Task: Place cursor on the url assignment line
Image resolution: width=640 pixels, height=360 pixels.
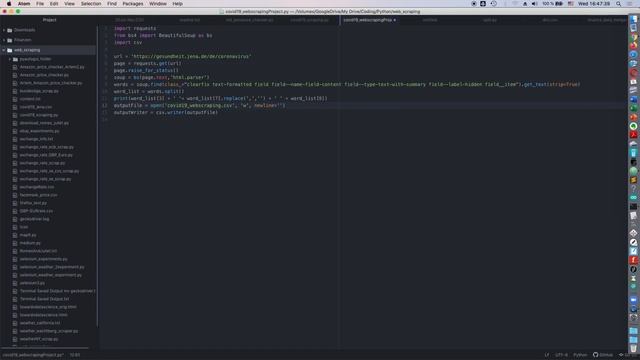Action: tap(182, 56)
